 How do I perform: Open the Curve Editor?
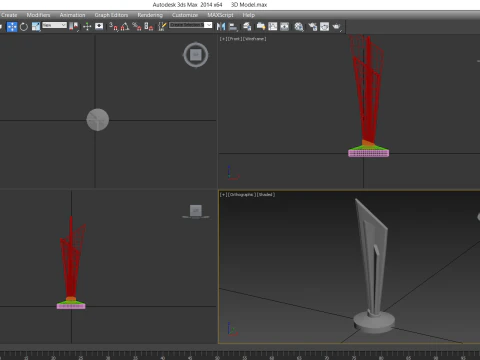coord(273,27)
